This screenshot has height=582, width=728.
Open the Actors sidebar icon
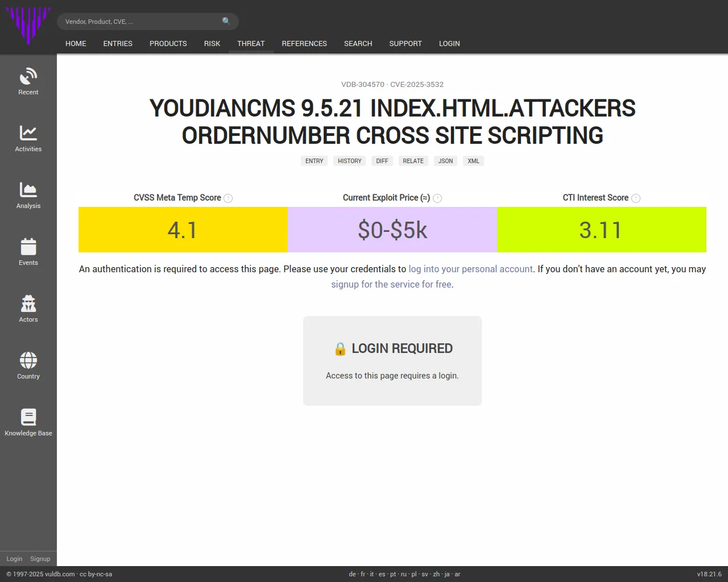pos(28,304)
